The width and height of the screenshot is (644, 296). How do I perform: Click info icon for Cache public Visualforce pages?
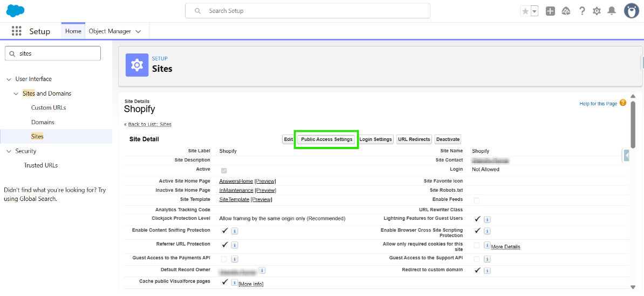[x=235, y=282]
